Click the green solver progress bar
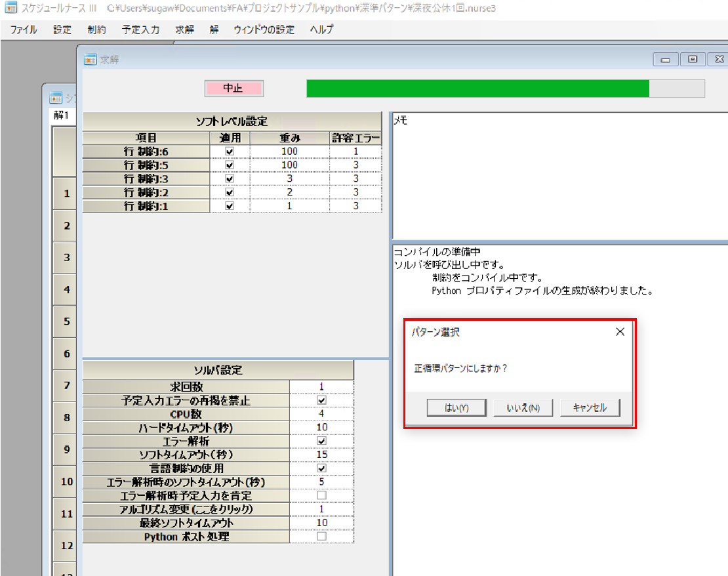This screenshot has height=576, width=728. tap(477, 89)
